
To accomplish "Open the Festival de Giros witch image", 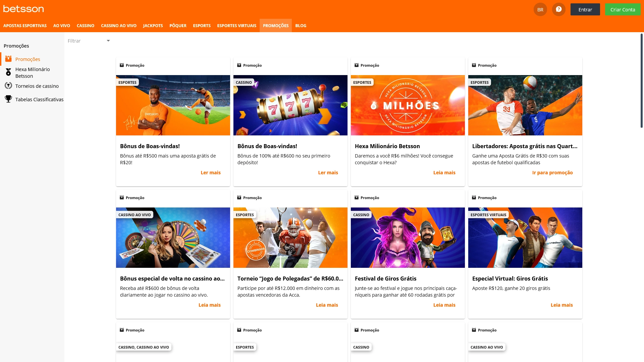I will (x=408, y=238).
